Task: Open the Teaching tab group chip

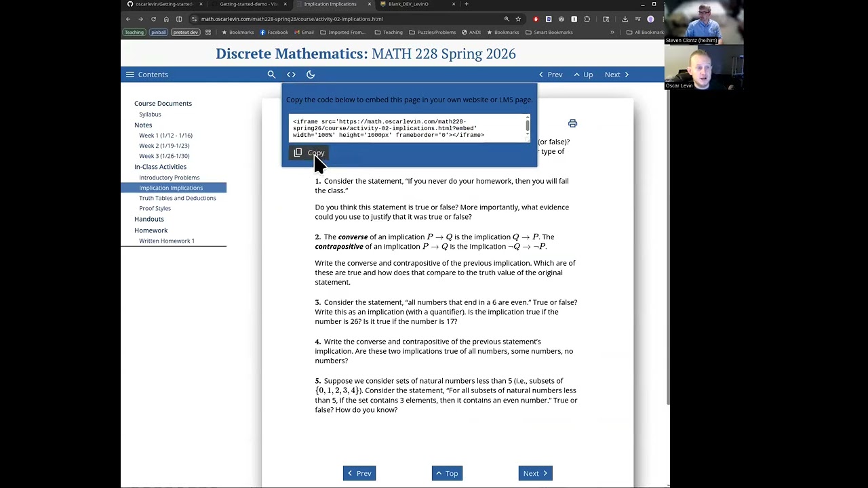Action: [x=134, y=32]
